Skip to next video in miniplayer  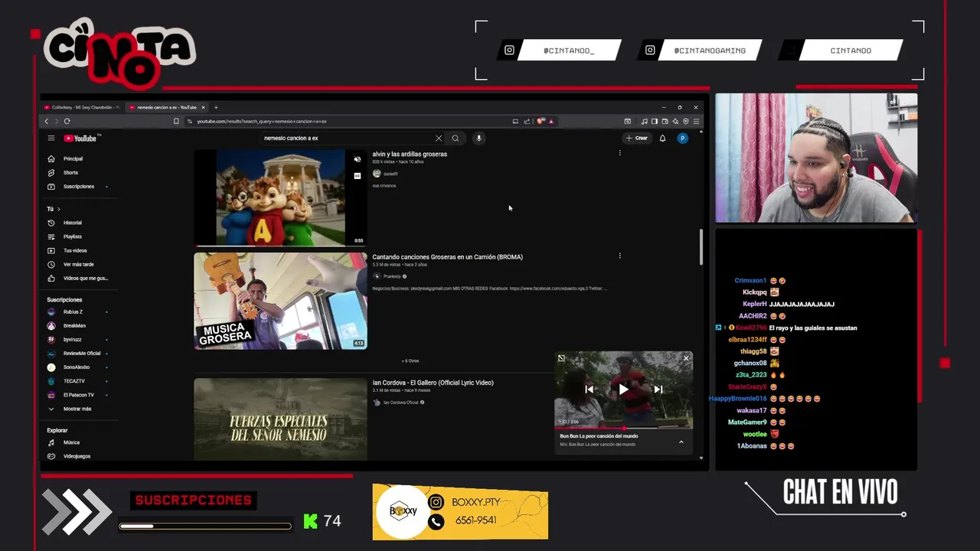pyautogui.click(x=658, y=390)
